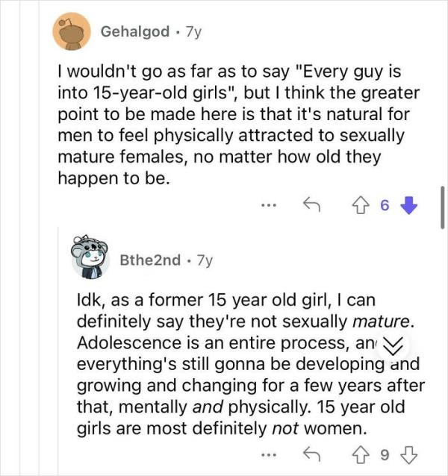Reply to Bthe2nd's comment
Viewport: 448px width, 476px height.
[311, 454]
